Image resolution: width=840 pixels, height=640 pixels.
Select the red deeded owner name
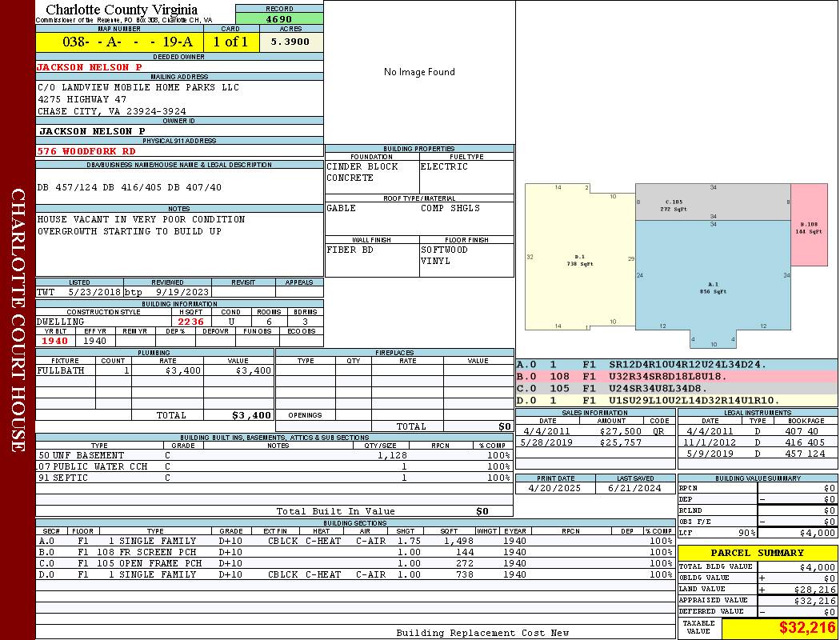click(x=90, y=67)
